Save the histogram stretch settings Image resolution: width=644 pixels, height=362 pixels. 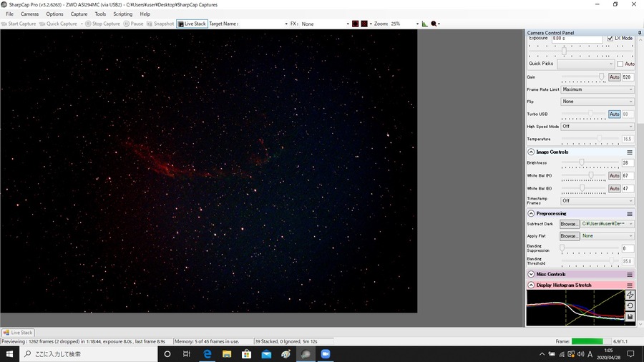click(x=630, y=317)
